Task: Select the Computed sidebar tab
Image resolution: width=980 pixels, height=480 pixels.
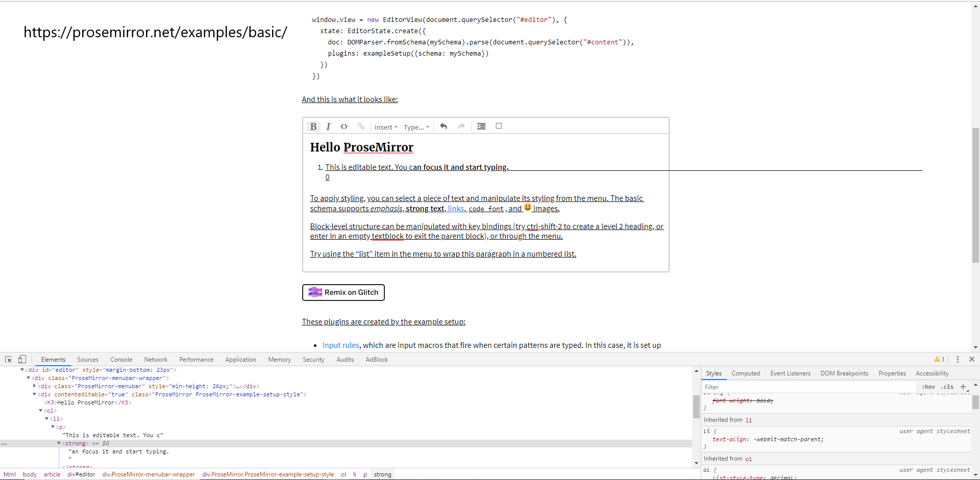Action: [x=746, y=373]
